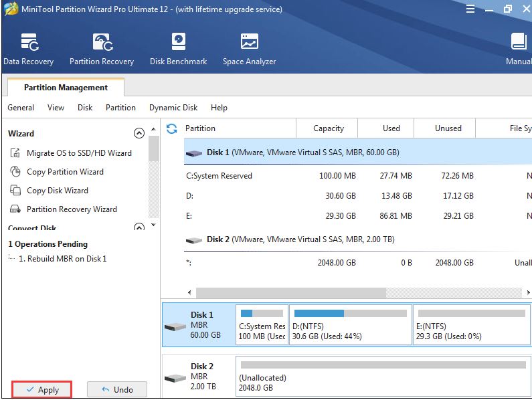Select E:(NTFS) block in disk map
Image resolution: width=532 pixels, height=400 pixels.
(x=472, y=324)
